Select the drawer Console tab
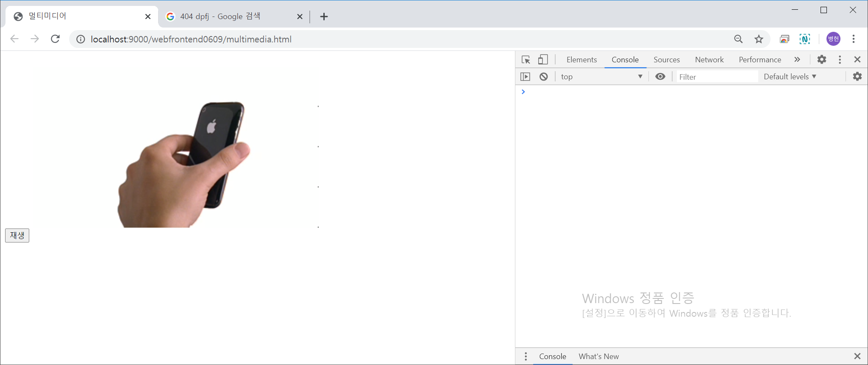 pos(553,357)
